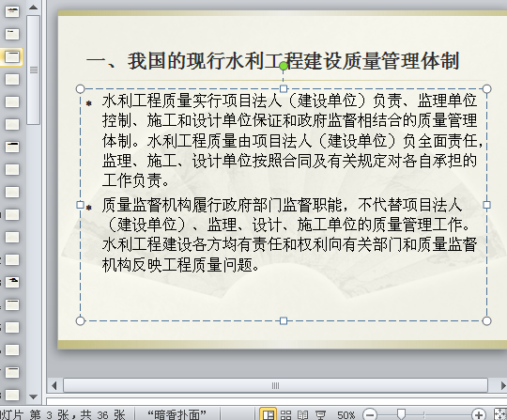
Task: Click the thumbnail pane vertical scroll thumb
Action: click(33, 70)
